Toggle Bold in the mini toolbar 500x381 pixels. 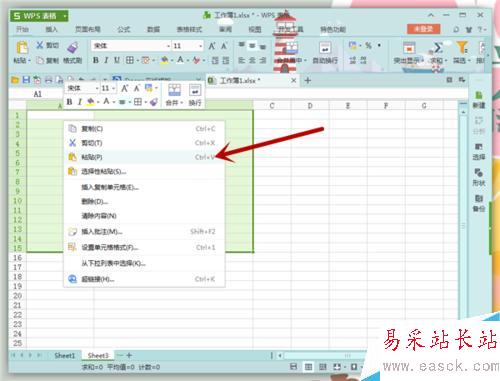pos(69,102)
